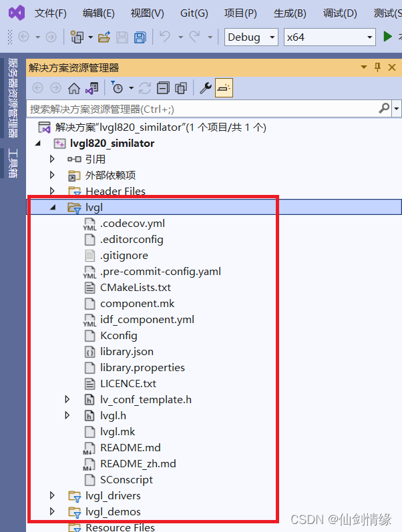
Task: Click Solution Explorer back button
Action: point(37,88)
